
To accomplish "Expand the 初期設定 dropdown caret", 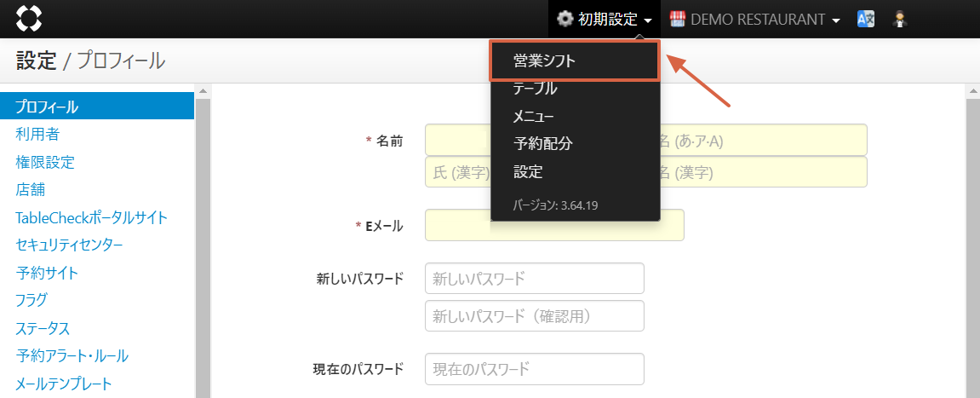I will (649, 20).
